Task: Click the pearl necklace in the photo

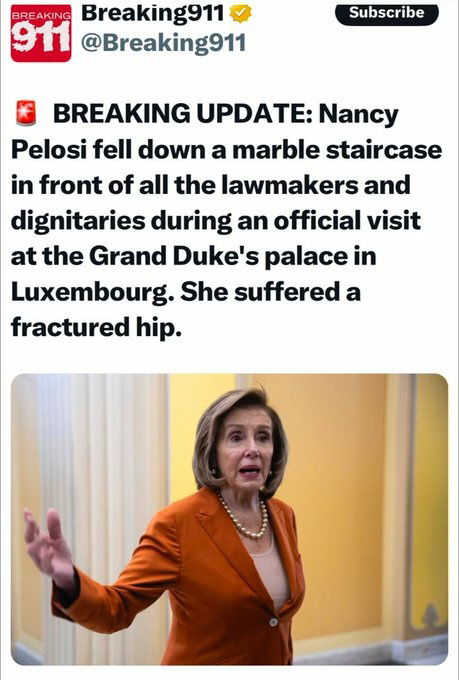Action: click(243, 518)
